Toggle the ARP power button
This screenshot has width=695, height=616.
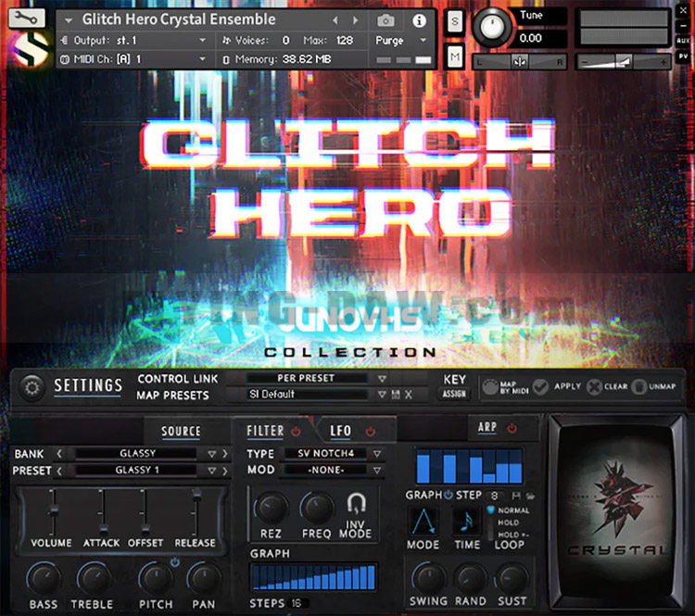(512, 428)
